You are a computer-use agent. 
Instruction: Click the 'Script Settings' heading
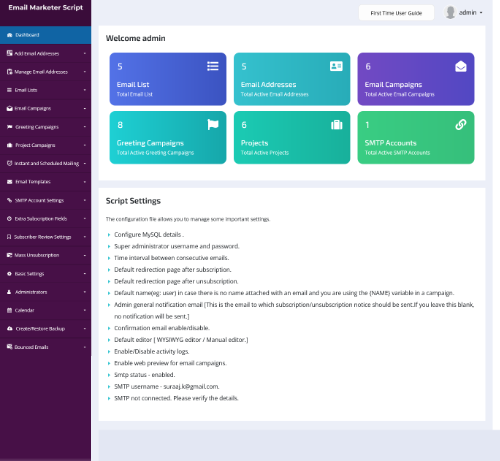click(133, 201)
